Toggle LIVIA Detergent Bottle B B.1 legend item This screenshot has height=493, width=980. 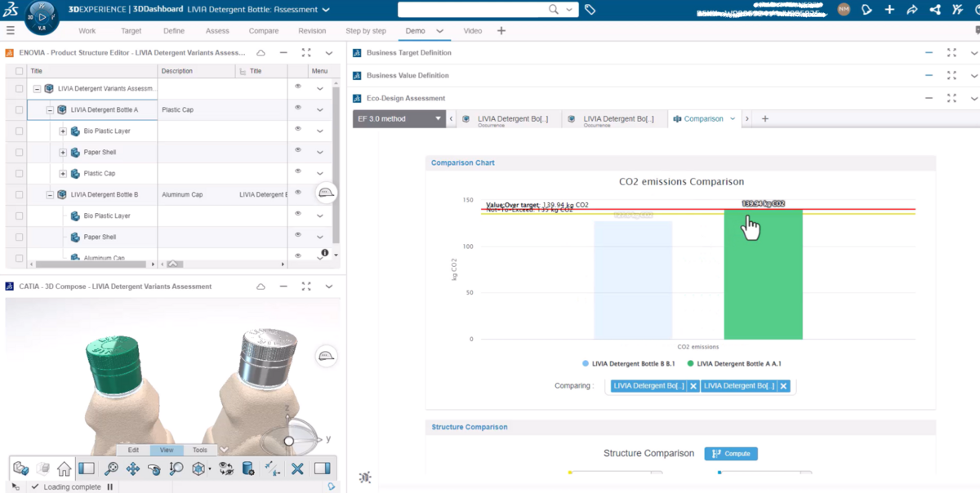(628, 363)
